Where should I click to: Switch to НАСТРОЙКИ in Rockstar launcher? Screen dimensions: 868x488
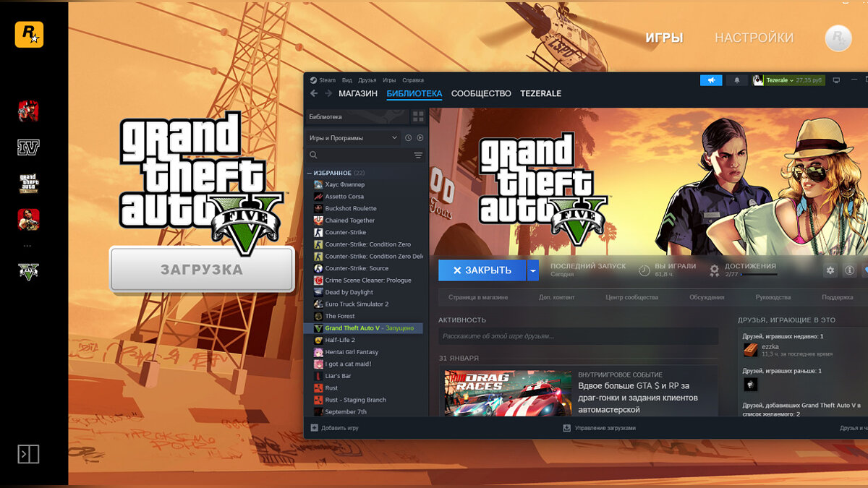point(754,38)
